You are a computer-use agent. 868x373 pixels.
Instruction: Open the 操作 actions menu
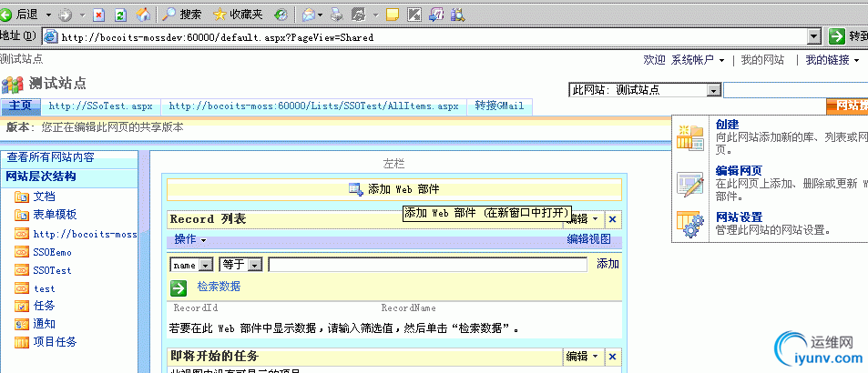[x=189, y=240]
